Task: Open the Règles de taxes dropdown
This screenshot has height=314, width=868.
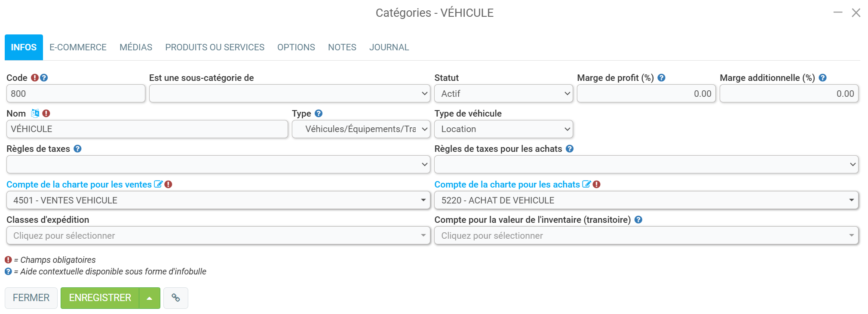Action: [218, 164]
